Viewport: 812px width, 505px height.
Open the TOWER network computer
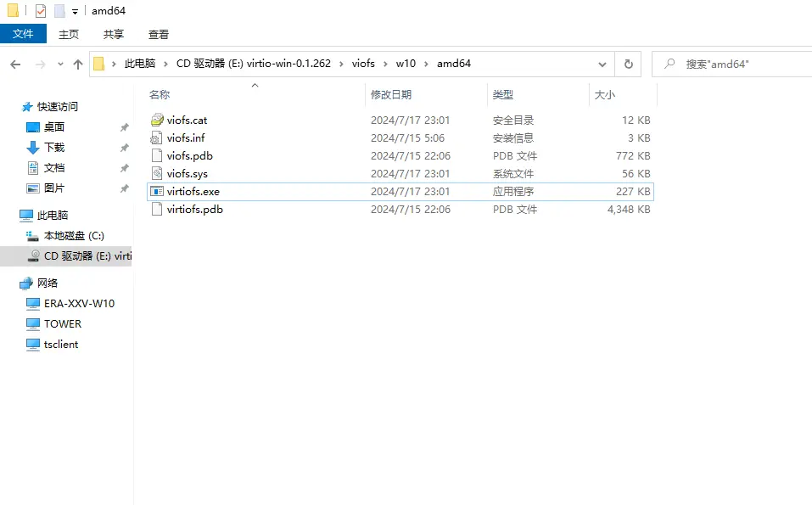[x=63, y=323]
